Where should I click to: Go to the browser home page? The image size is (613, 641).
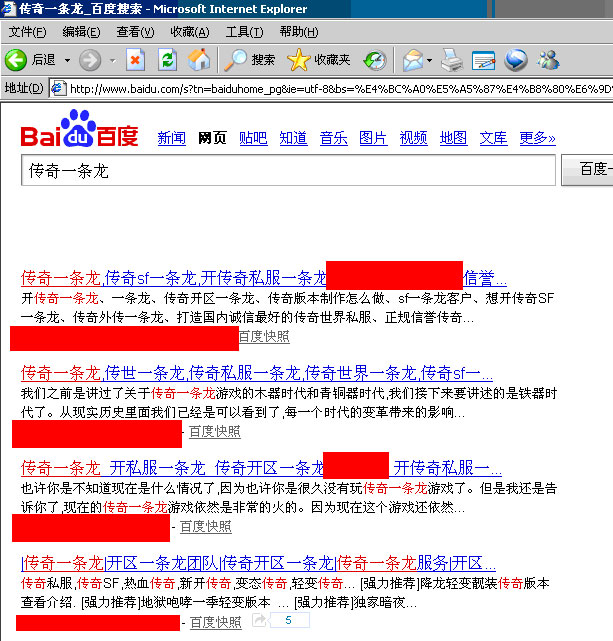click(x=199, y=60)
